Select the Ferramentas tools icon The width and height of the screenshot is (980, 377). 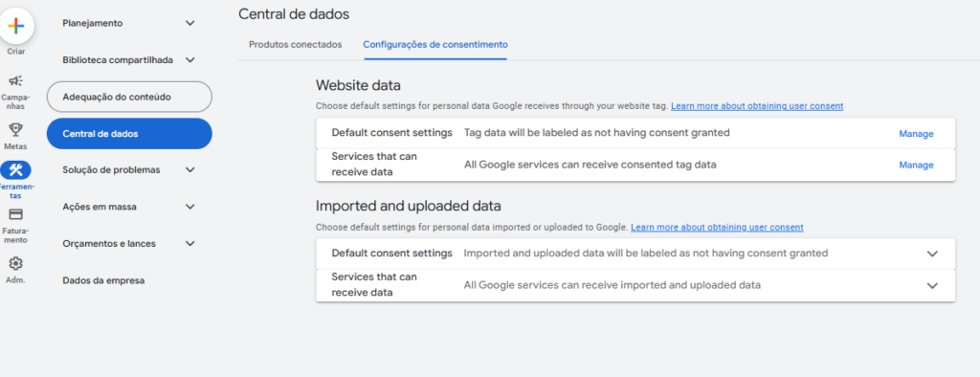pos(15,169)
